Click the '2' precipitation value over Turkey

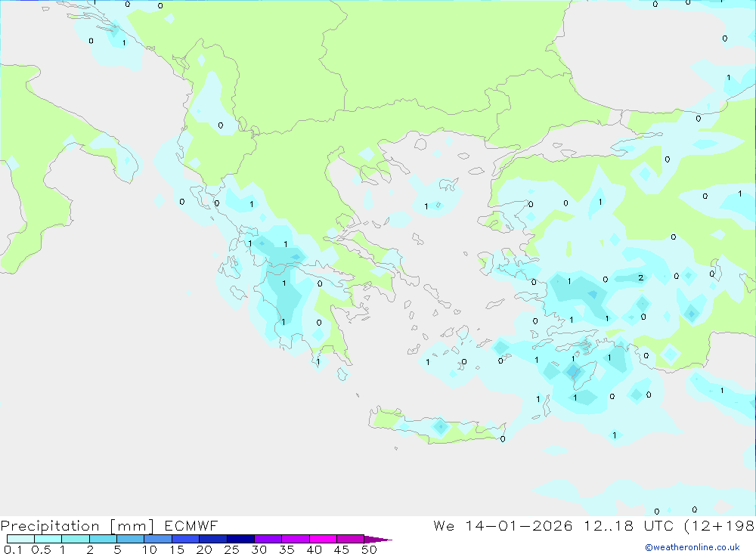click(x=641, y=277)
